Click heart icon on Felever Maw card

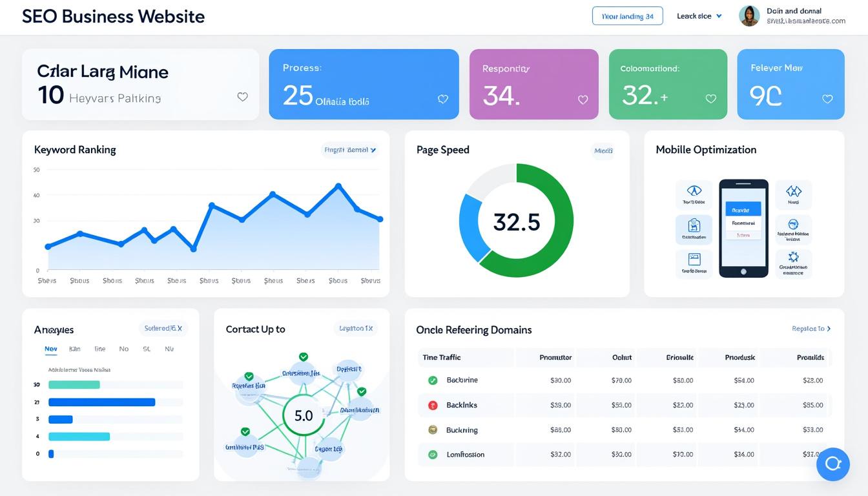click(x=827, y=99)
